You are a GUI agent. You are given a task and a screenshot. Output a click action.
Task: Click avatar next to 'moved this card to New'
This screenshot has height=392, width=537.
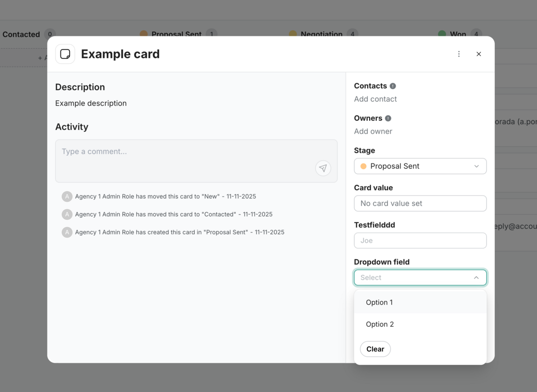(x=67, y=196)
